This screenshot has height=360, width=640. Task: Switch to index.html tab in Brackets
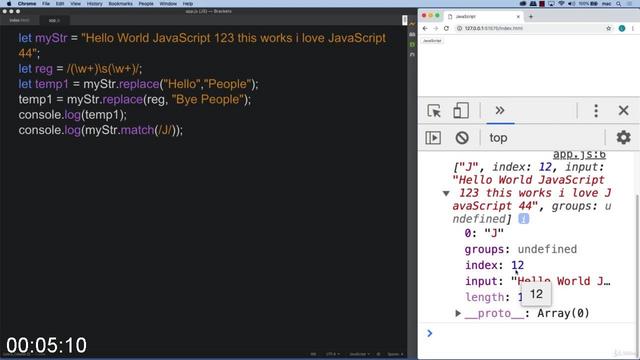[x=19, y=20]
